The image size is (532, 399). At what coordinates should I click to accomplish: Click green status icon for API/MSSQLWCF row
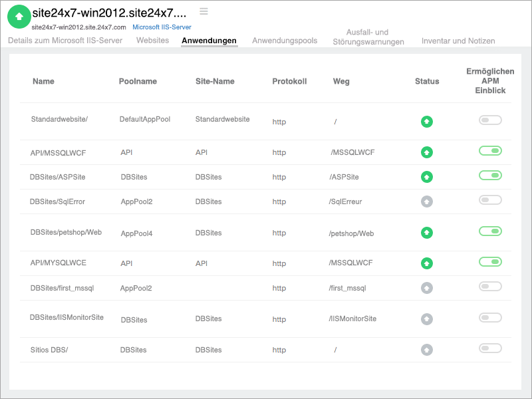[x=427, y=152]
